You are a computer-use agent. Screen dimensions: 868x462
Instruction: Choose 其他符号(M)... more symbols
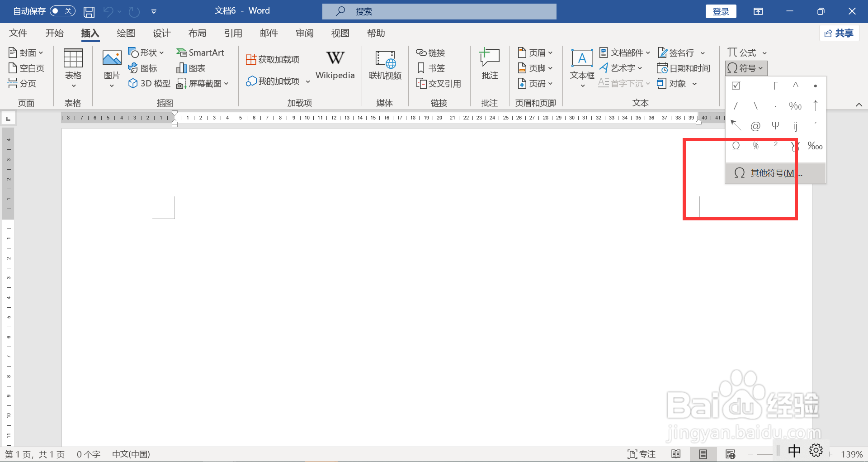click(776, 173)
